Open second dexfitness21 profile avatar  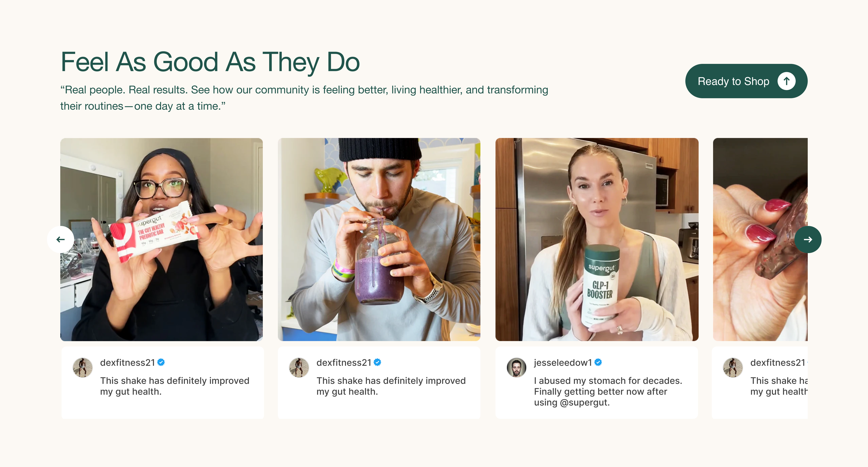[299, 367]
